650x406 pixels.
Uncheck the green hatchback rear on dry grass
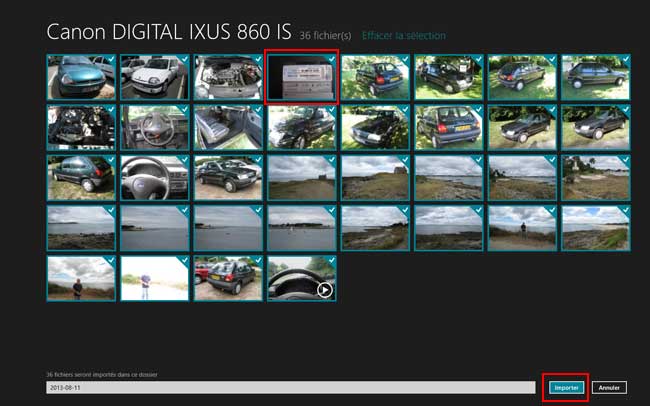click(x=81, y=177)
